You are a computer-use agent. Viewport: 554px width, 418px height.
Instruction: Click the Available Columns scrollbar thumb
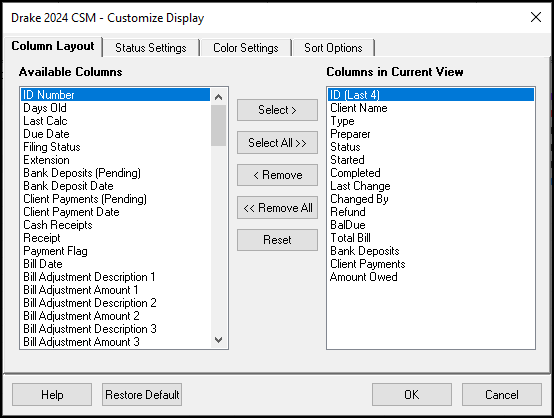pos(219,126)
